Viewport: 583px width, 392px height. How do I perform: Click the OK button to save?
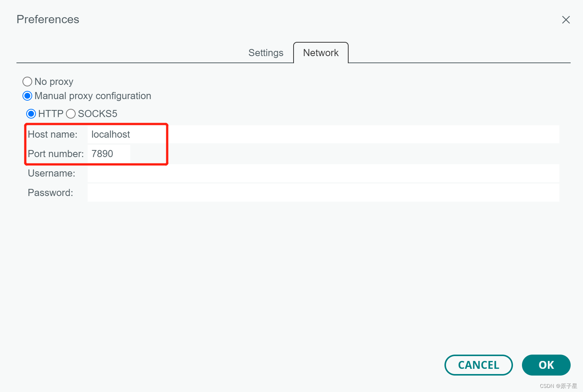click(x=546, y=365)
